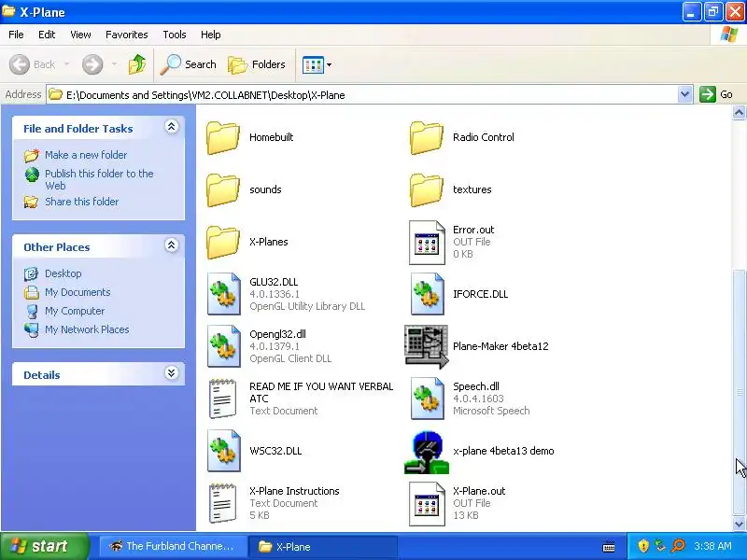Select the textures folder icon
747x560 pixels.
[427, 190]
